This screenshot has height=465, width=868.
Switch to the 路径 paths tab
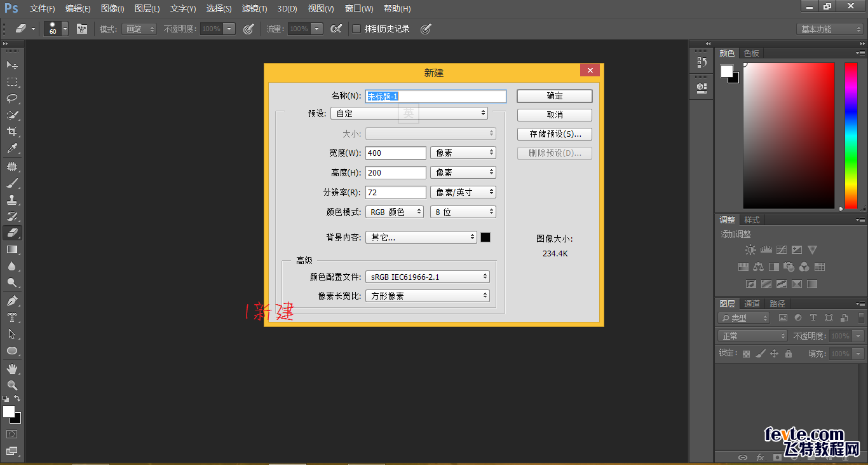point(777,303)
